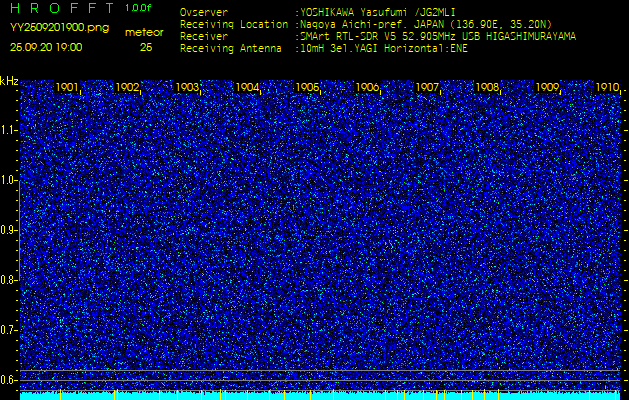
Task: Click the 1902 time marker
Action: point(127,87)
